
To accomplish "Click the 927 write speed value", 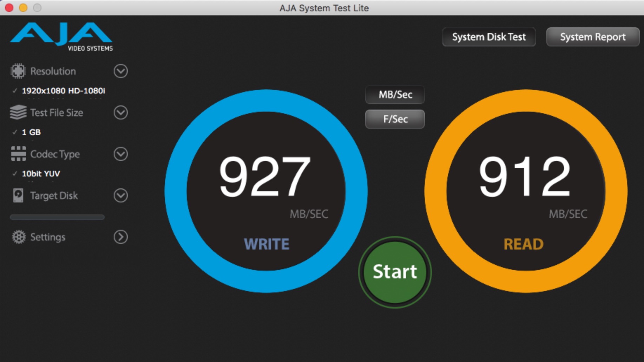I will coord(265,176).
